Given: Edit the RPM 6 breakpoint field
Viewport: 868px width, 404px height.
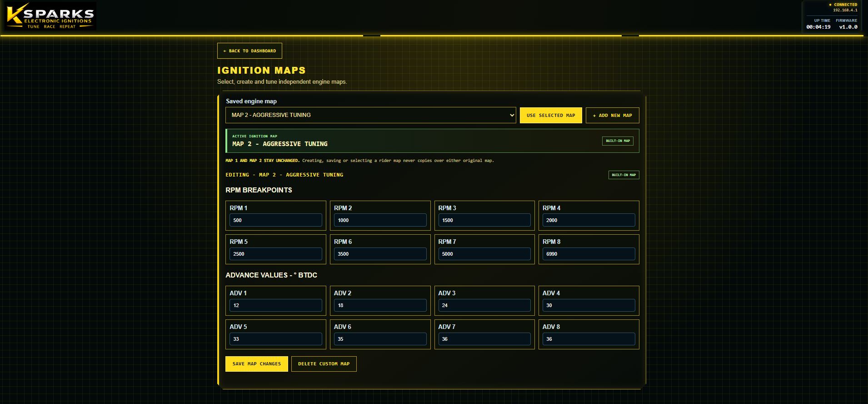Looking at the screenshot, I should [x=380, y=254].
